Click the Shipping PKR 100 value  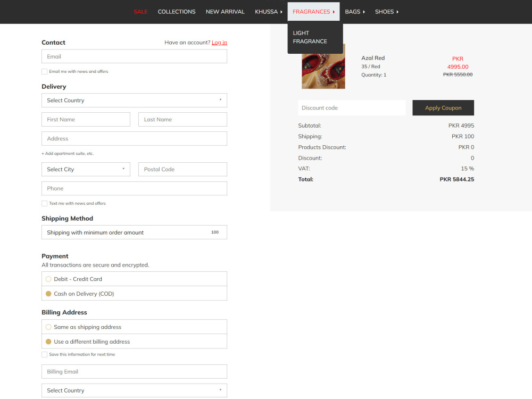pos(463,136)
